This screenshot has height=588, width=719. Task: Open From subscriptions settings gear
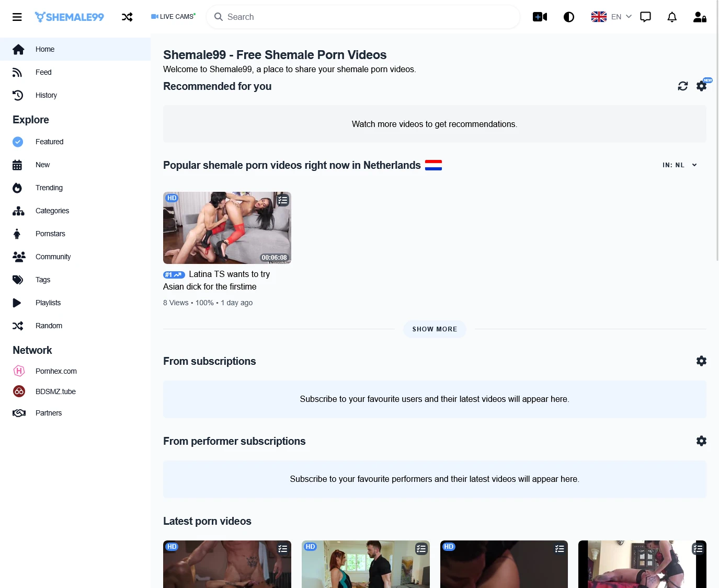701,361
